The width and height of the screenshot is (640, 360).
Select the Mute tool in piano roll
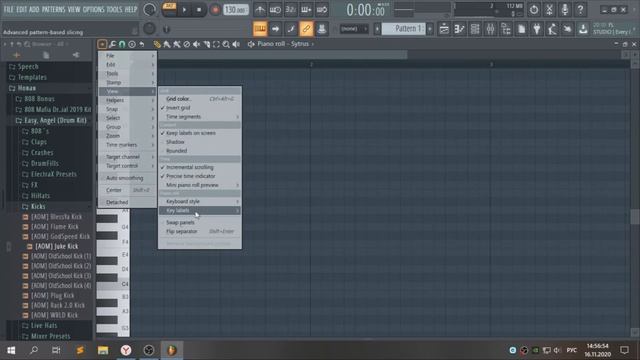pyautogui.click(x=196, y=44)
